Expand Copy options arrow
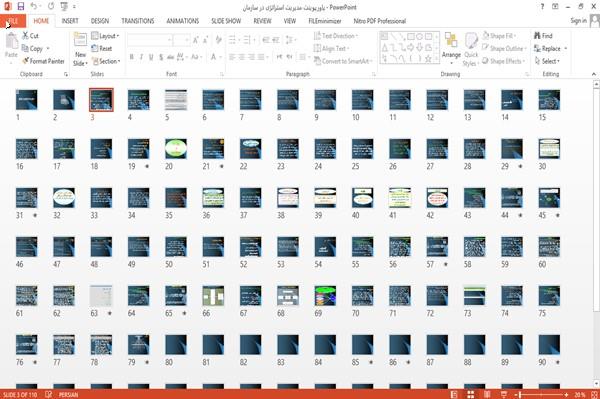Image resolution: width=600 pixels, height=399 pixels. pos(48,49)
